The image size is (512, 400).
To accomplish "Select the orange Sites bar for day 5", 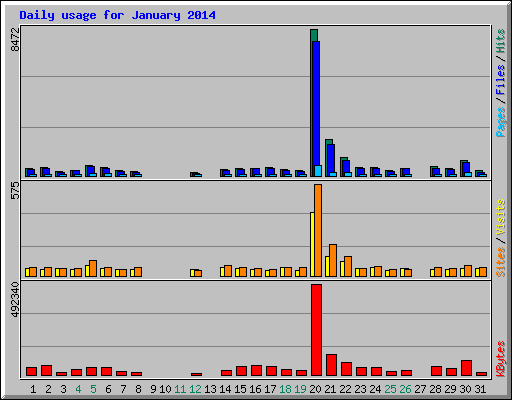I will point(93,268).
